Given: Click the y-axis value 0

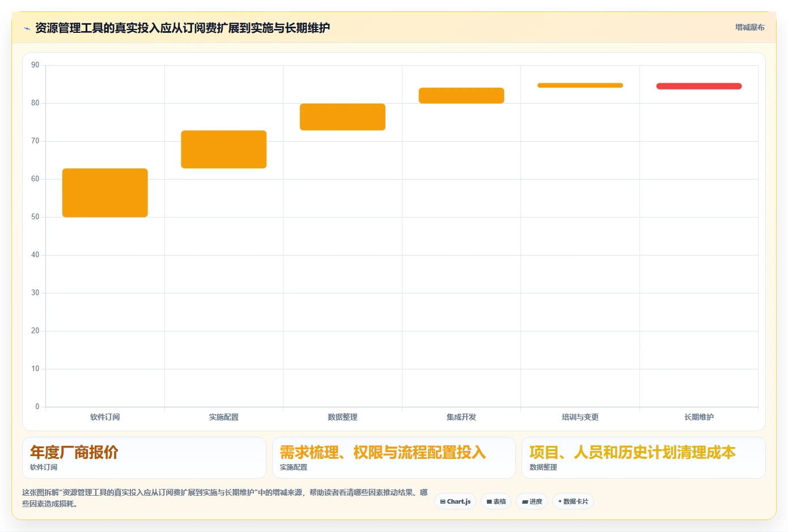Looking at the screenshot, I should point(37,406).
